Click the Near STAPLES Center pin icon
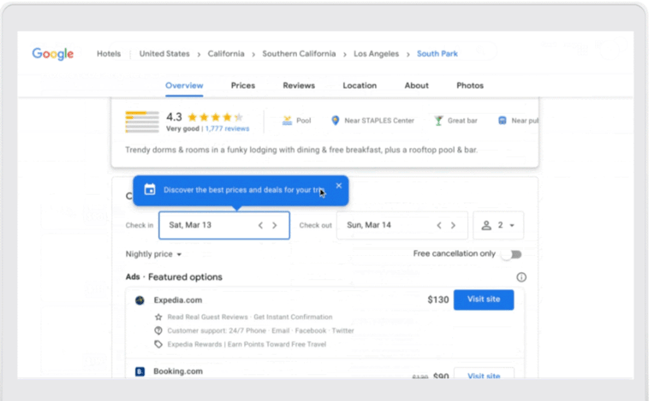The image size is (650, 401). (x=336, y=121)
